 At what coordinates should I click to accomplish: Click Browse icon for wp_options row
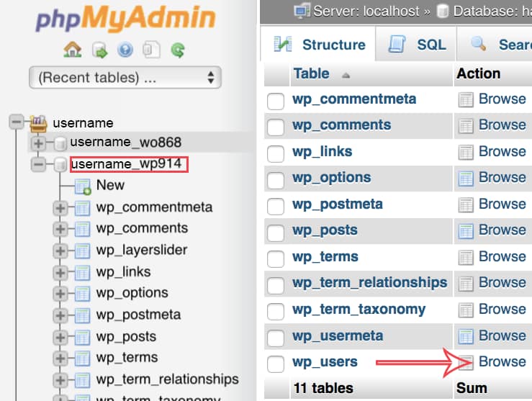[x=466, y=178]
